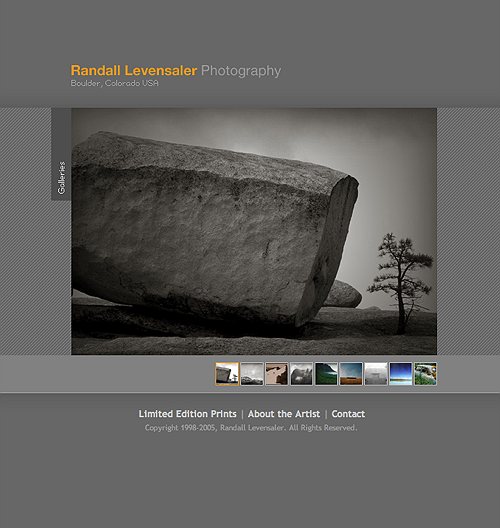Click the gray Photography word in header
Viewport: 500px width, 528px height.
(x=241, y=71)
